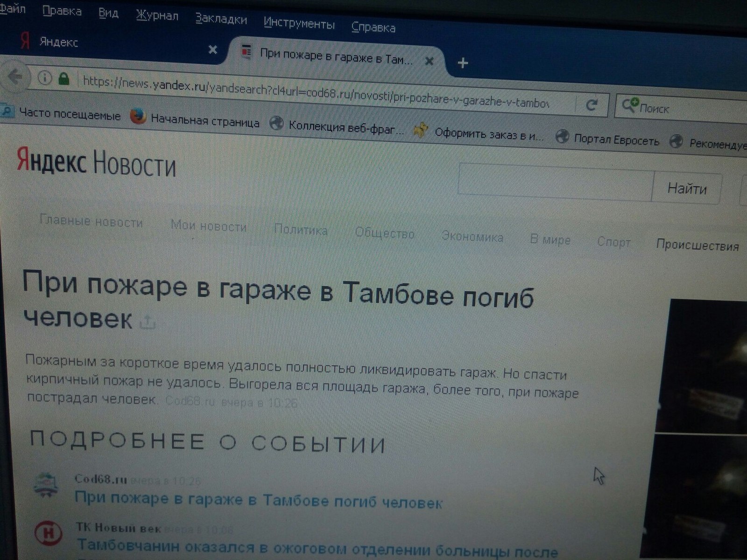Open the Закладки menu
This screenshot has height=560, width=747.
[x=221, y=19]
